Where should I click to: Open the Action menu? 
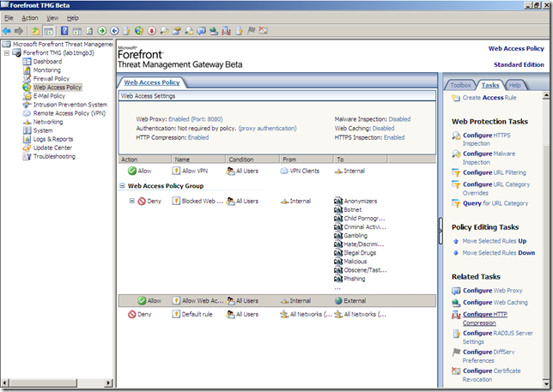point(29,18)
